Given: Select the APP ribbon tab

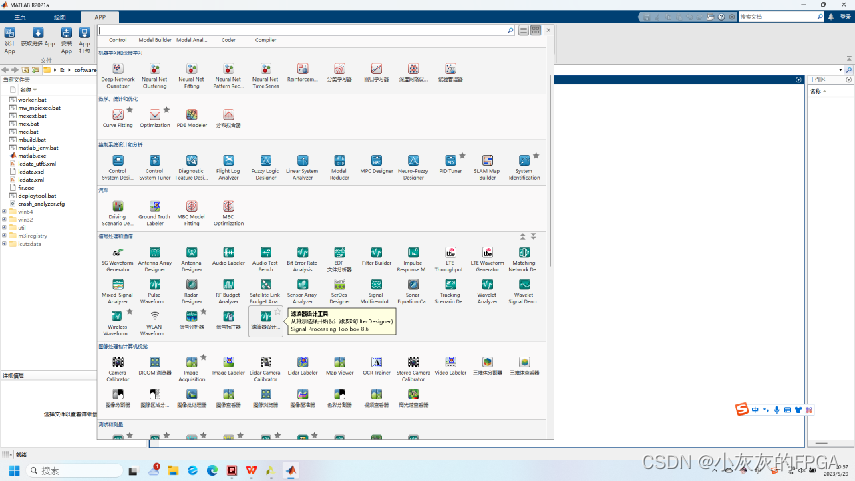Looking at the screenshot, I should (x=100, y=17).
